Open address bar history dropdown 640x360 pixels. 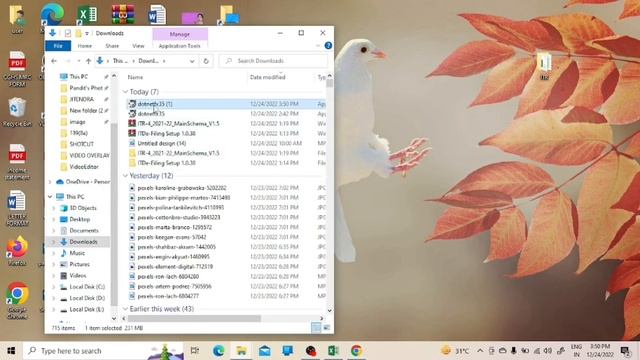pos(192,61)
